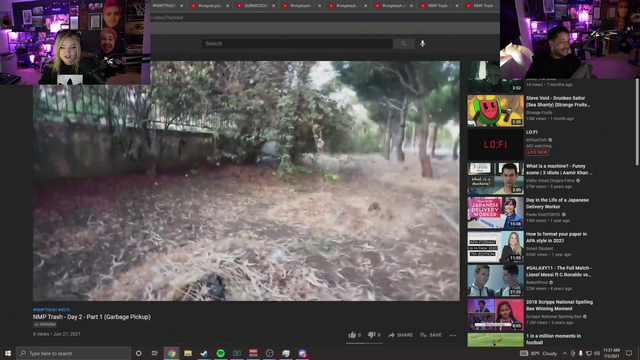Open Smart Student channel name link

point(539,248)
